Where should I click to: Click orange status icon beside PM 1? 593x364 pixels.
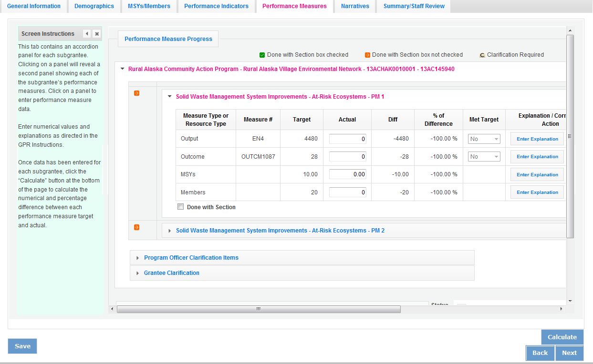(x=136, y=93)
